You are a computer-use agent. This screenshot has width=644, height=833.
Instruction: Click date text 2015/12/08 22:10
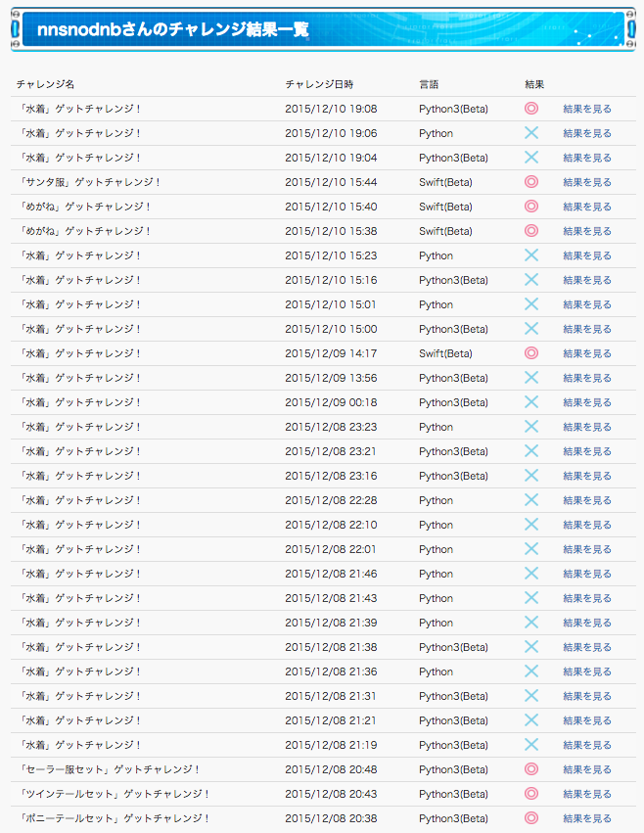[331, 525]
